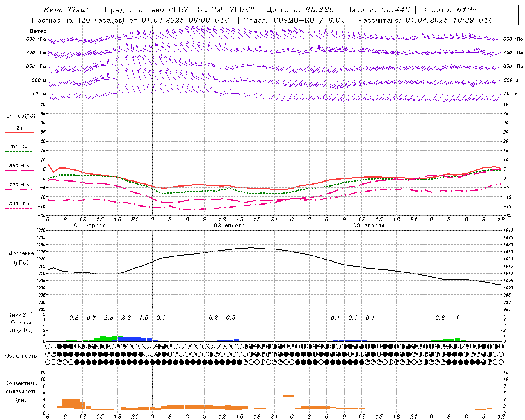
Task: Select the latitude value Широта: 55.446
Action: [x=377, y=10]
